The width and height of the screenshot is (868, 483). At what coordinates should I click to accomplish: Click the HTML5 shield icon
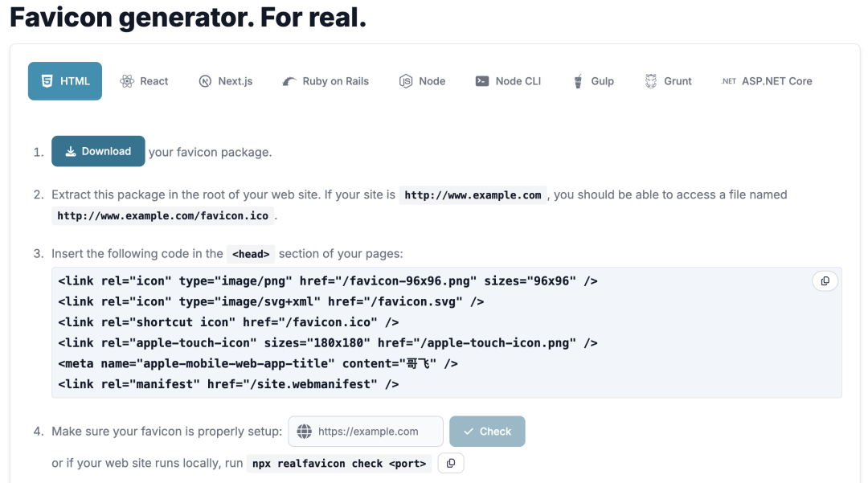point(47,81)
